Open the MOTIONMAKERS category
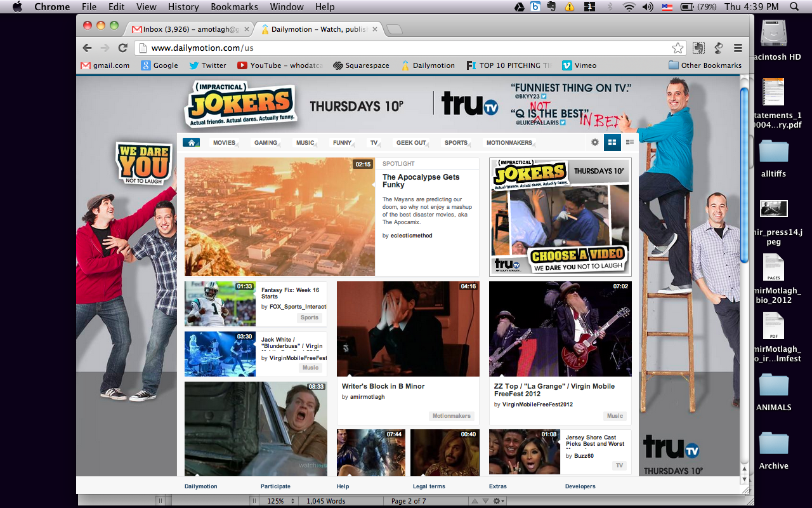Viewport: 812px width, 508px height. (x=510, y=143)
